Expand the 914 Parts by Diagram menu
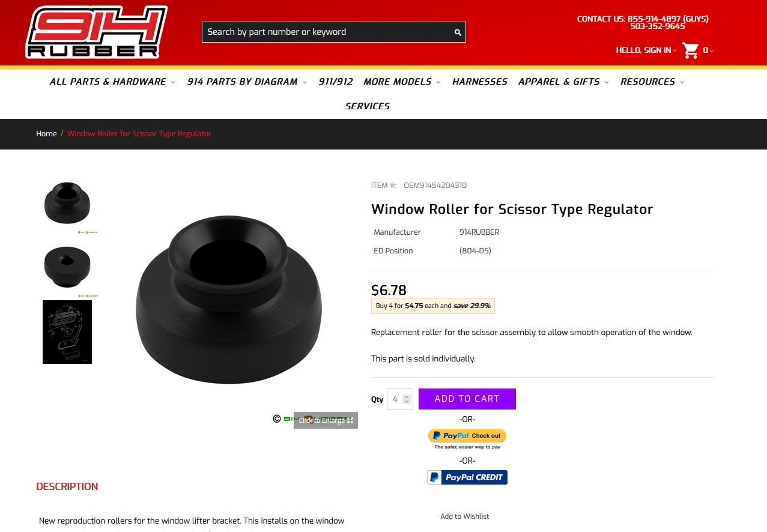The image size is (767, 532). tap(247, 82)
